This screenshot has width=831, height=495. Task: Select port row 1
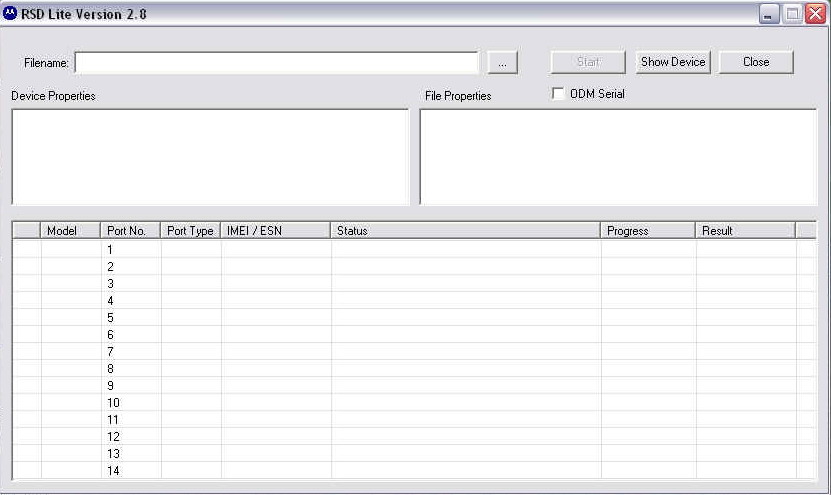413,249
